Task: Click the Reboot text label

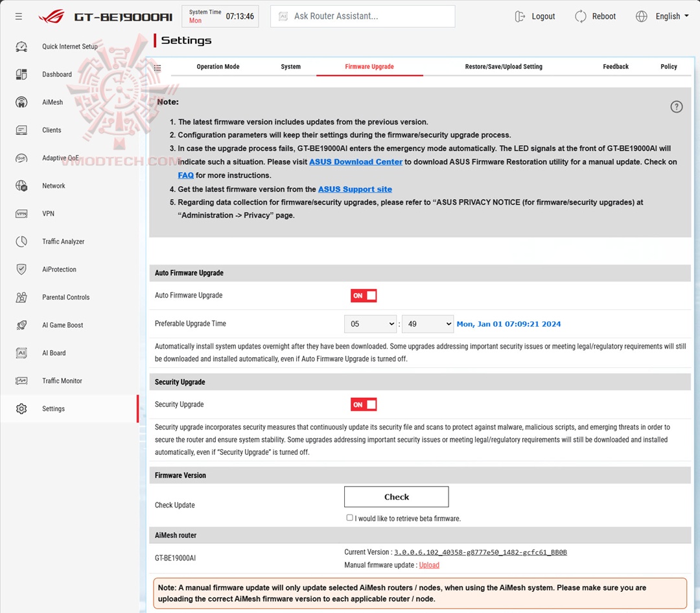Action: pyautogui.click(x=604, y=16)
